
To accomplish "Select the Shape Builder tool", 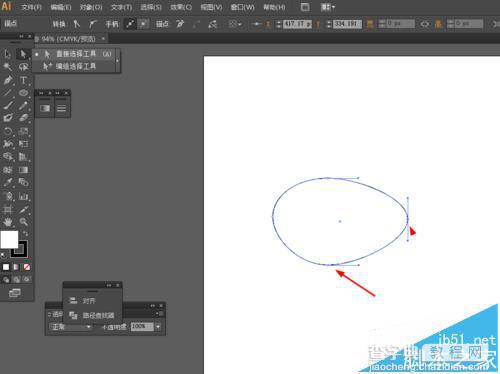I will 8,157.
